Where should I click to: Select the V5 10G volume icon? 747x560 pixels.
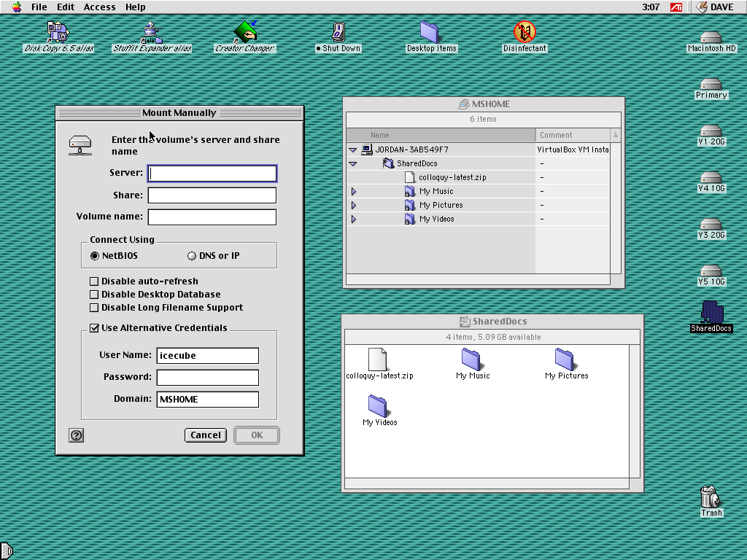[x=711, y=271]
